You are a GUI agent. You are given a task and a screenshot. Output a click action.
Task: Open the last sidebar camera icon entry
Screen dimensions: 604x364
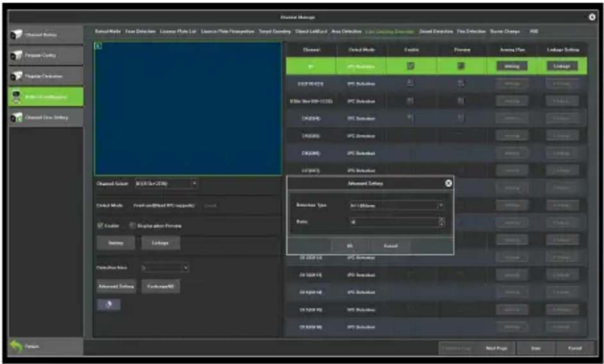tap(46, 117)
